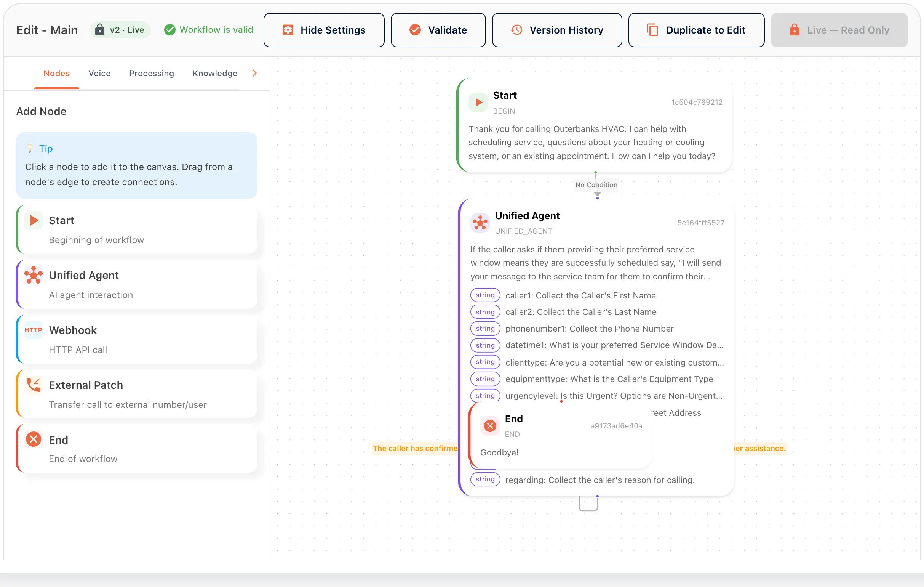The height and width of the screenshot is (587, 924).
Task: Click node ID 1c504c769212
Action: tap(697, 102)
